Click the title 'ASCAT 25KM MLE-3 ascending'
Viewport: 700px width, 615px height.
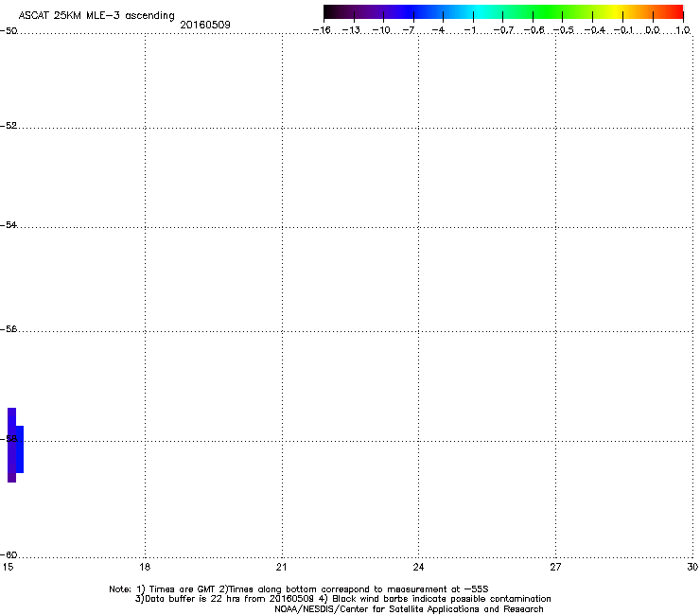point(96,16)
